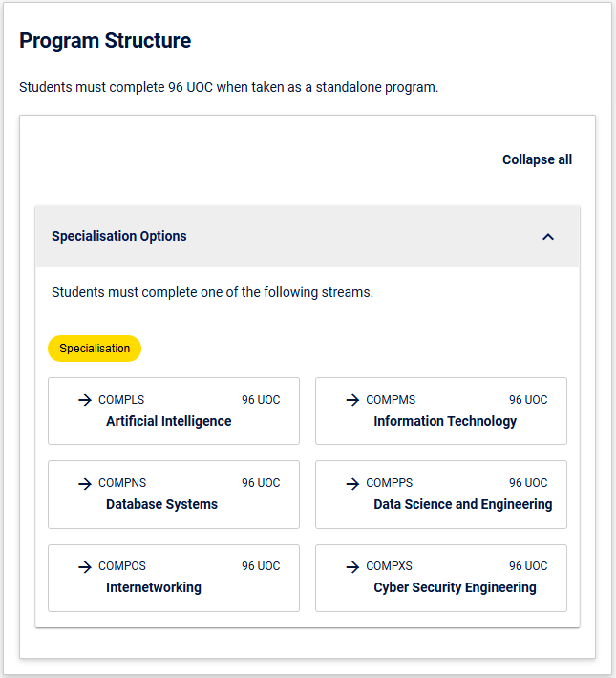Open Cyber Security Engineering stream

[441, 578]
